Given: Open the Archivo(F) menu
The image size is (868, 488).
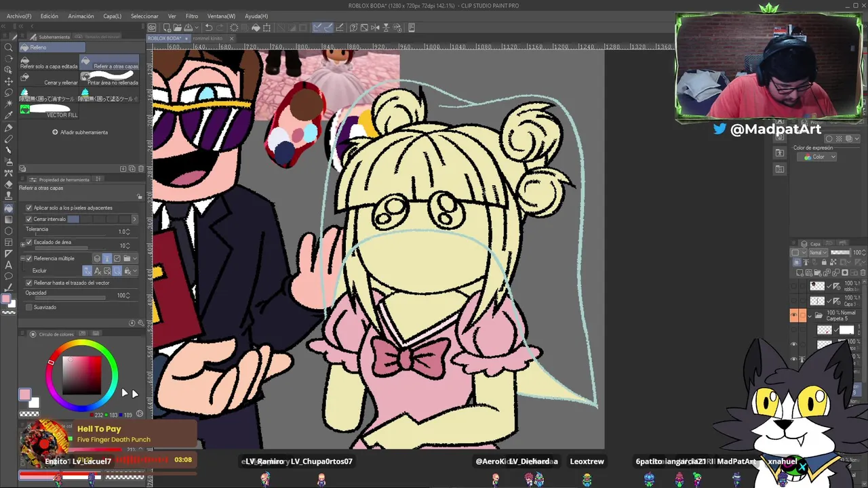Looking at the screenshot, I should [19, 16].
